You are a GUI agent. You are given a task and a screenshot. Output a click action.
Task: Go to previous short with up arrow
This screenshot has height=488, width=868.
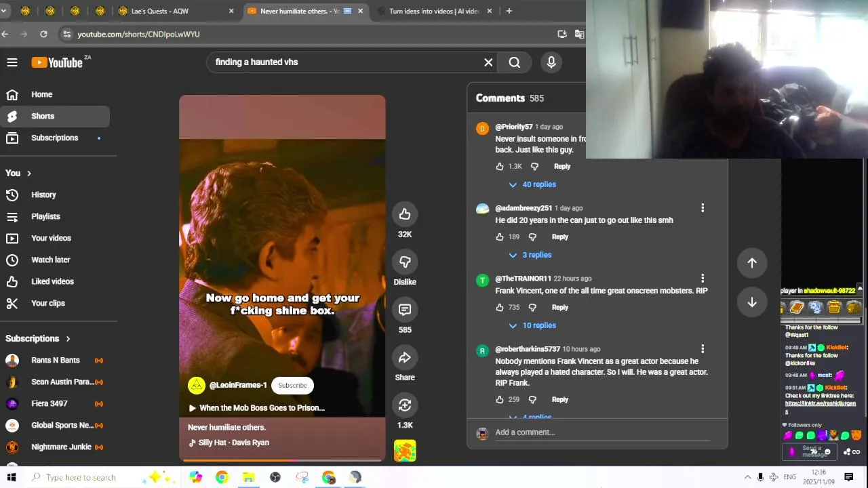(x=752, y=263)
